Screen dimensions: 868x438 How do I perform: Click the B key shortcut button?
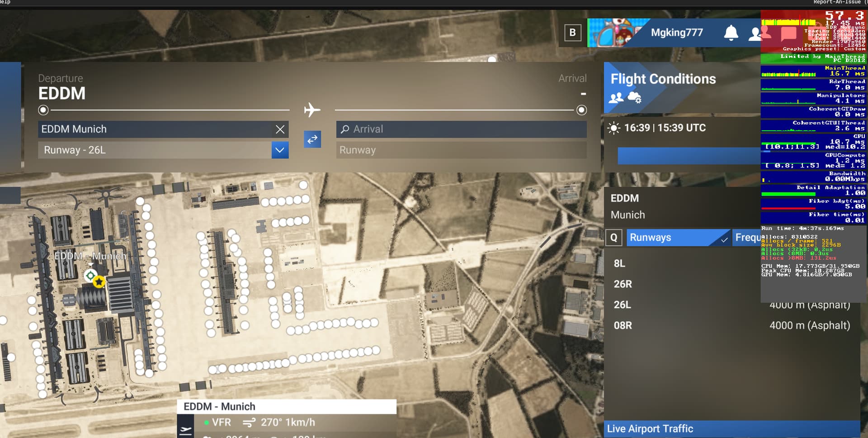572,33
